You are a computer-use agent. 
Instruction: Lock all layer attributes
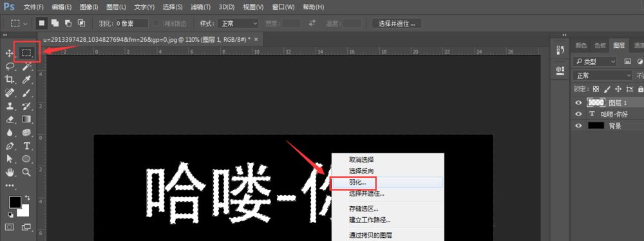point(640,89)
